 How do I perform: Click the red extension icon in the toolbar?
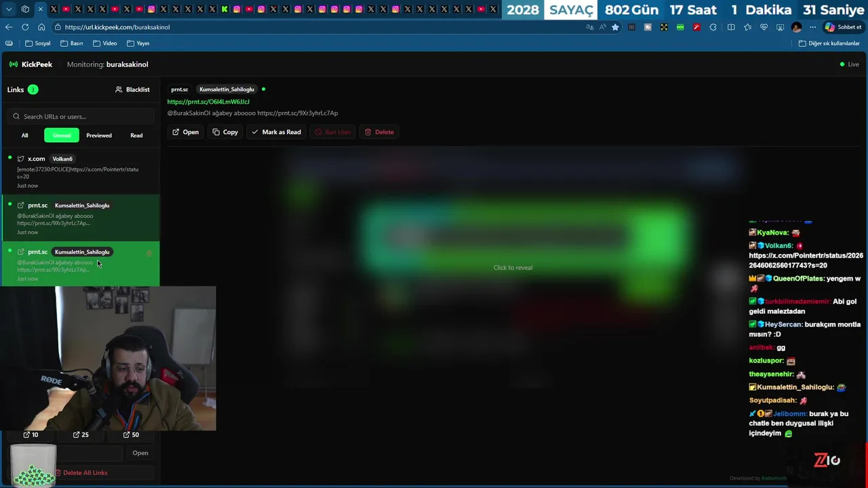pos(696,27)
